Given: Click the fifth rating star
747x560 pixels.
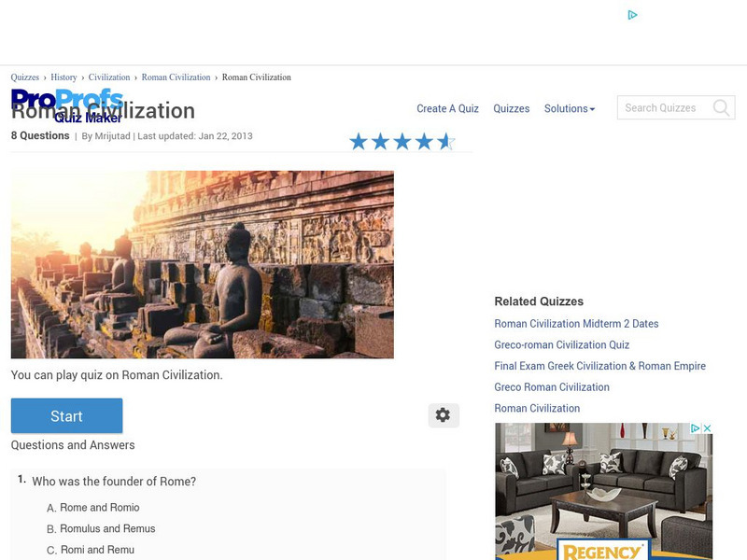Looking at the screenshot, I should (x=445, y=141).
